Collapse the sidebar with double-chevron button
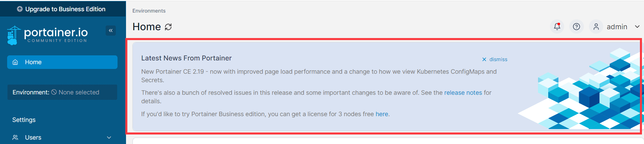 point(111,31)
